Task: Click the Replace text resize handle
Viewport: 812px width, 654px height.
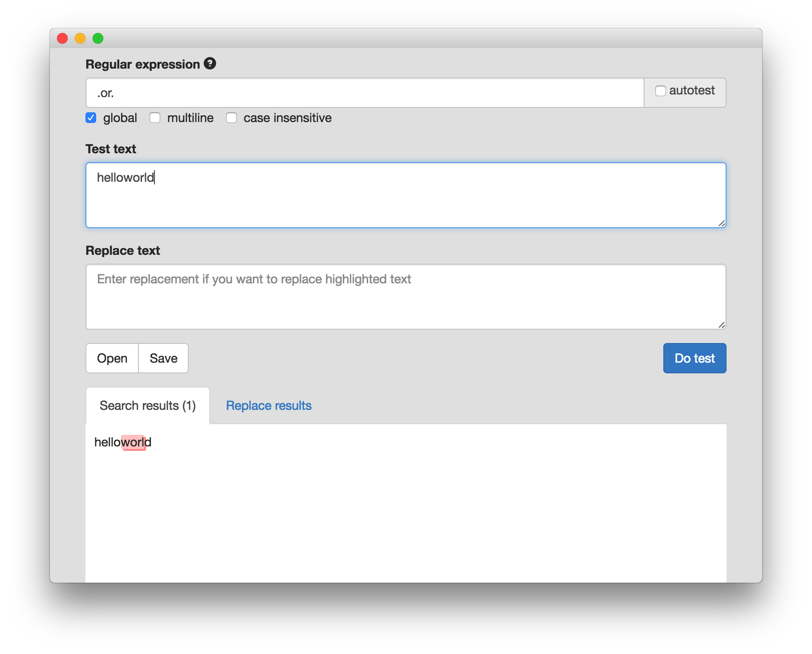Action: 722,325
